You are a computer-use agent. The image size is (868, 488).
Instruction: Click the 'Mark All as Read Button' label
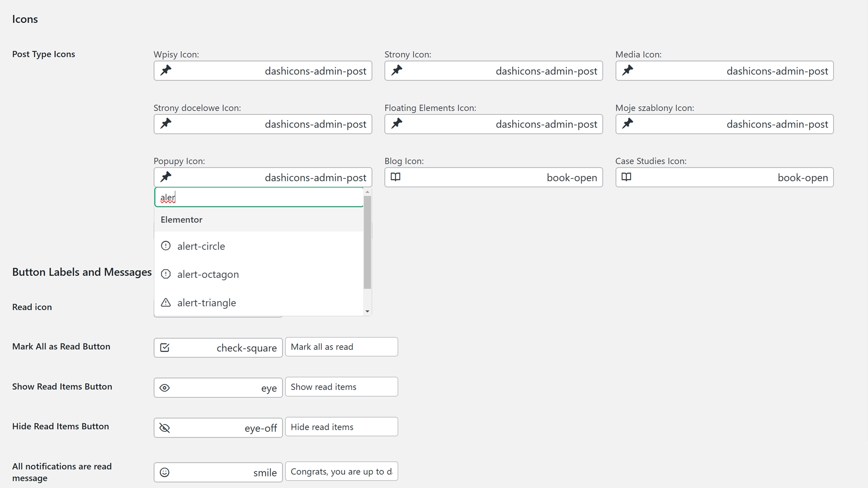tap(61, 347)
